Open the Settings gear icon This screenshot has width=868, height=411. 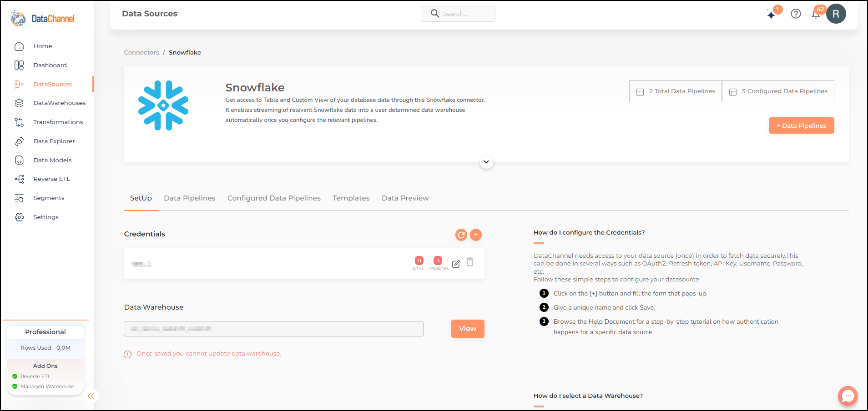[x=19, y=217]
